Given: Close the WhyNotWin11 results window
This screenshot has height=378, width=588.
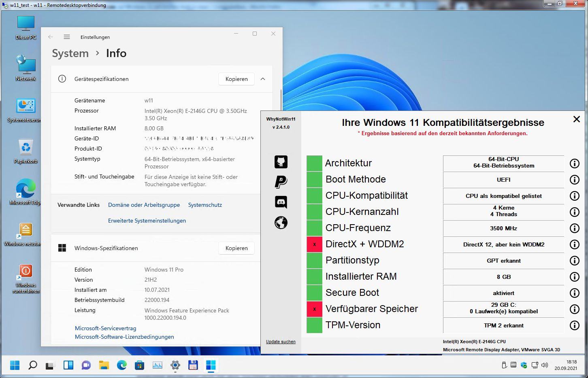Looking at the screenshot, I should 577,119.
